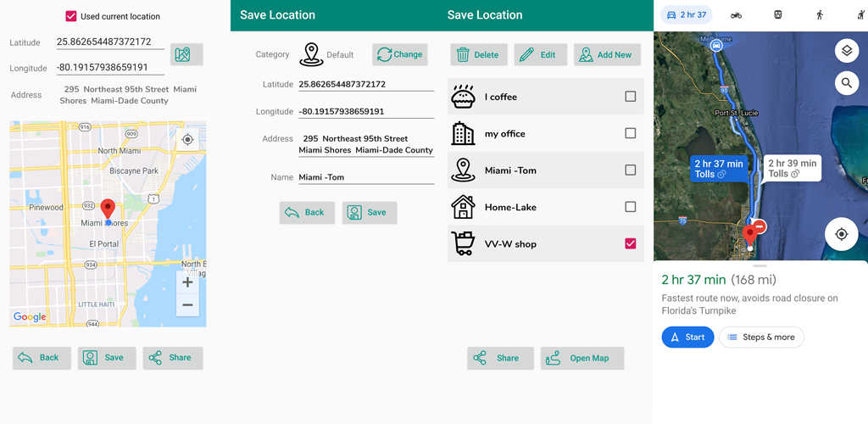Switch to transit travel mode
Image resolution: width=868 pixels, height=424 pixels.
pyautogui.click(x=778, y=15)
